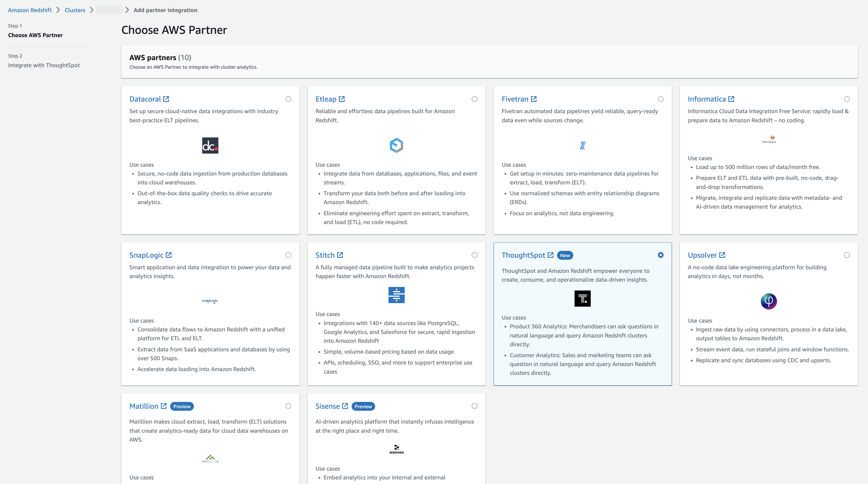Select the Upsolver radio button

tap(847, 255)
